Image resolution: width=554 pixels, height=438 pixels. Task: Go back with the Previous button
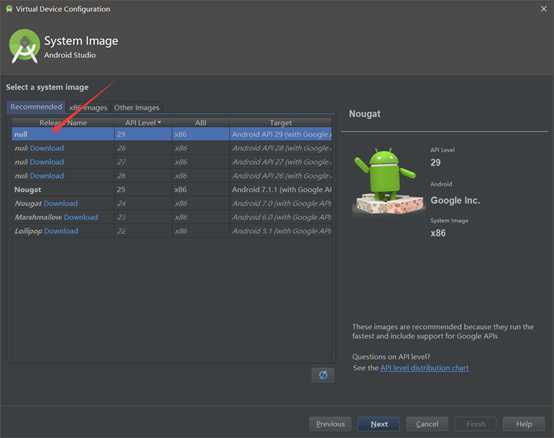click(330, 424)
